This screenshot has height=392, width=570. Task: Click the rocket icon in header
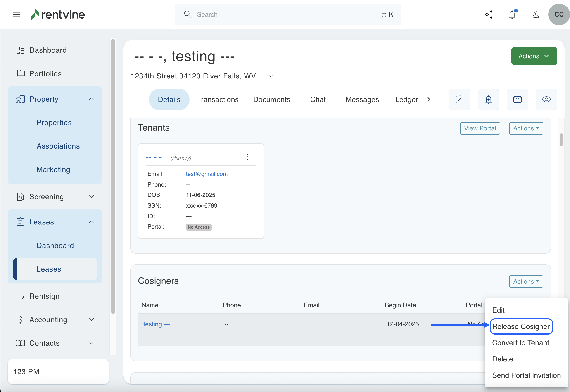(x=536, y=14)
